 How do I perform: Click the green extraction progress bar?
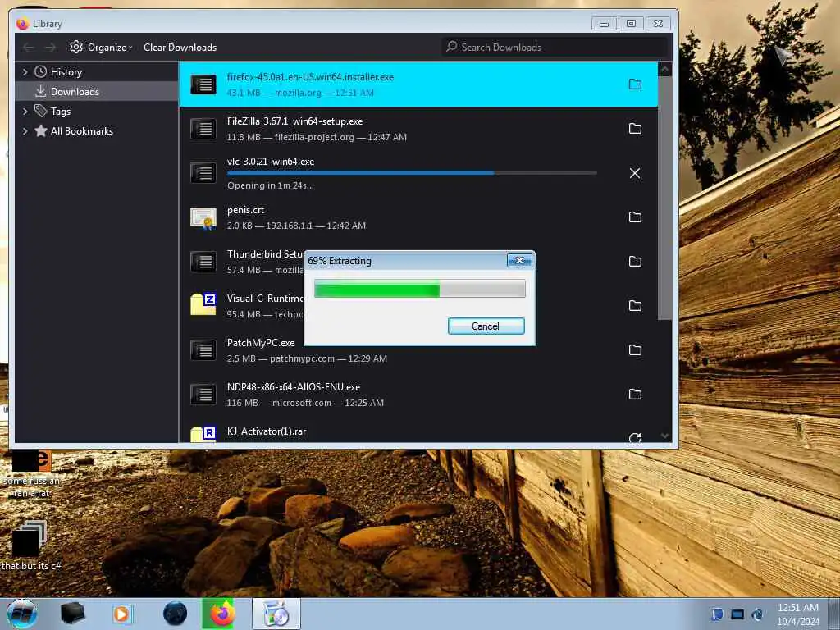point(419,289)
